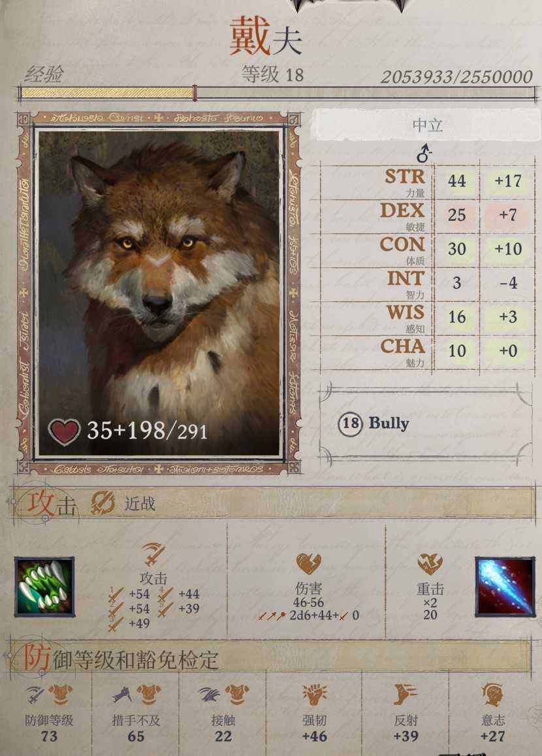Image resolution: width=542 pixels, height=756 pixels.
Task: Click the Reflex running figure icon
Action: 405,695
